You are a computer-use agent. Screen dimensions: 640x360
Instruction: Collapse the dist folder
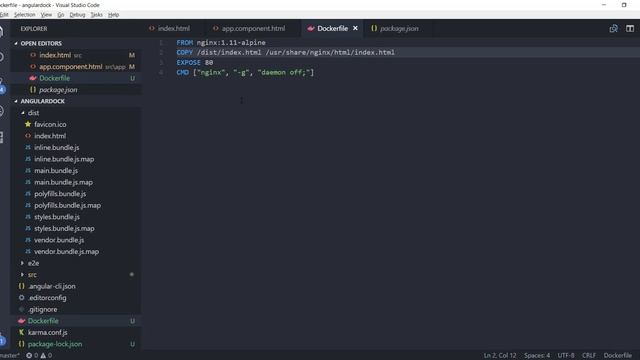point(33,113)
